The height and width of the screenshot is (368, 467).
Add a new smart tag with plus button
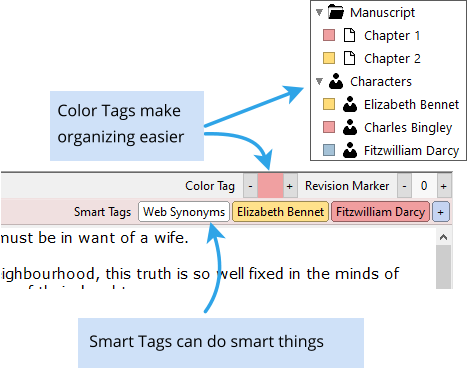coord(441,212)
